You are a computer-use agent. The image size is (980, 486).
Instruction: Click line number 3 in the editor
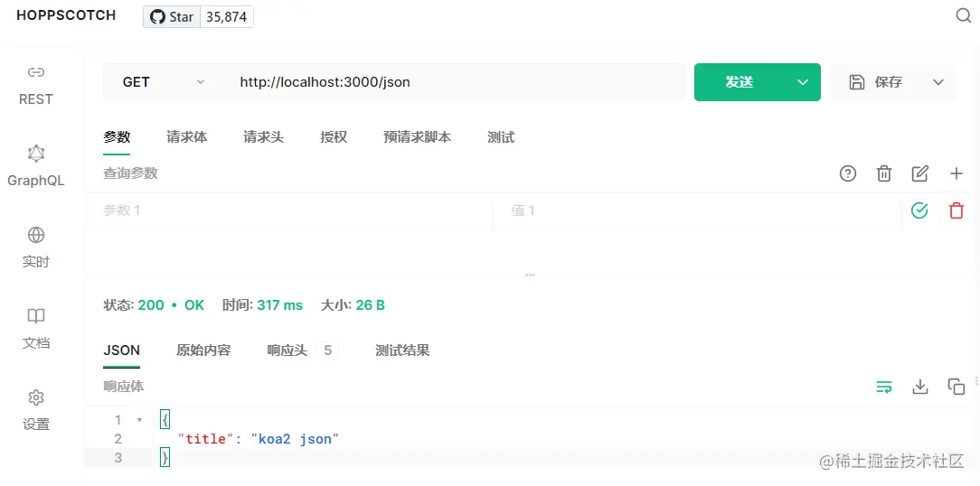tap(118, 458)
